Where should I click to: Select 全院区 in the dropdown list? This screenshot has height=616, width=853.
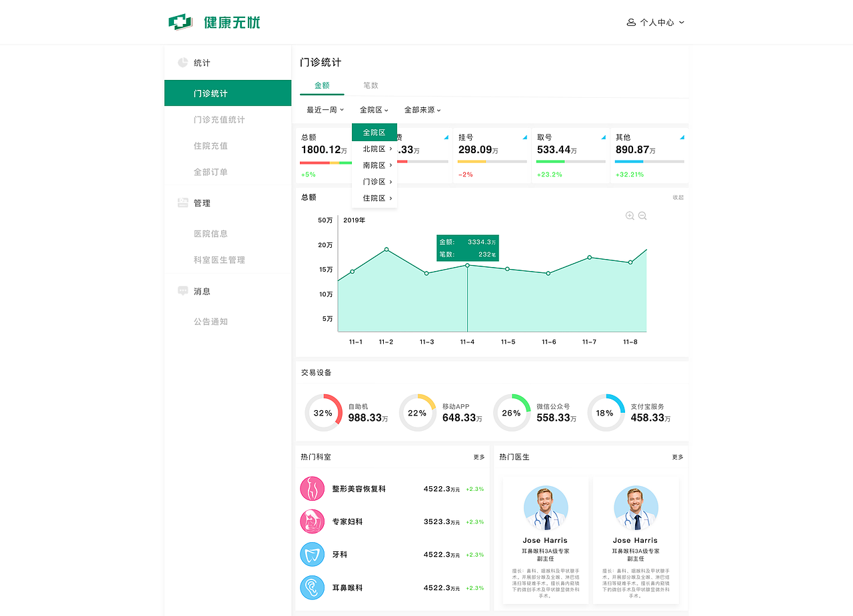(x=374, y=132)
